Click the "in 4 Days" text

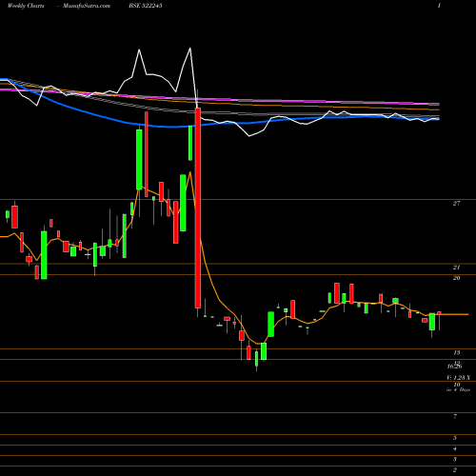point(458,389)
